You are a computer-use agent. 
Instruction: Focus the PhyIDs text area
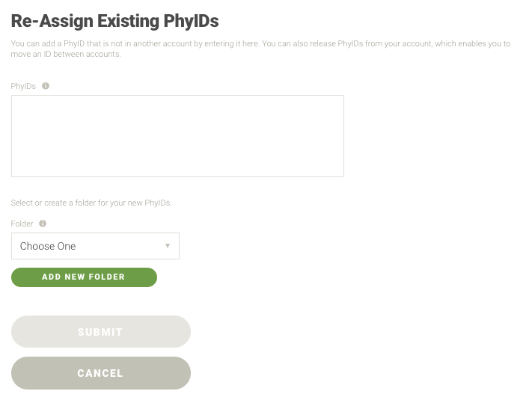[x=177, y=136]
